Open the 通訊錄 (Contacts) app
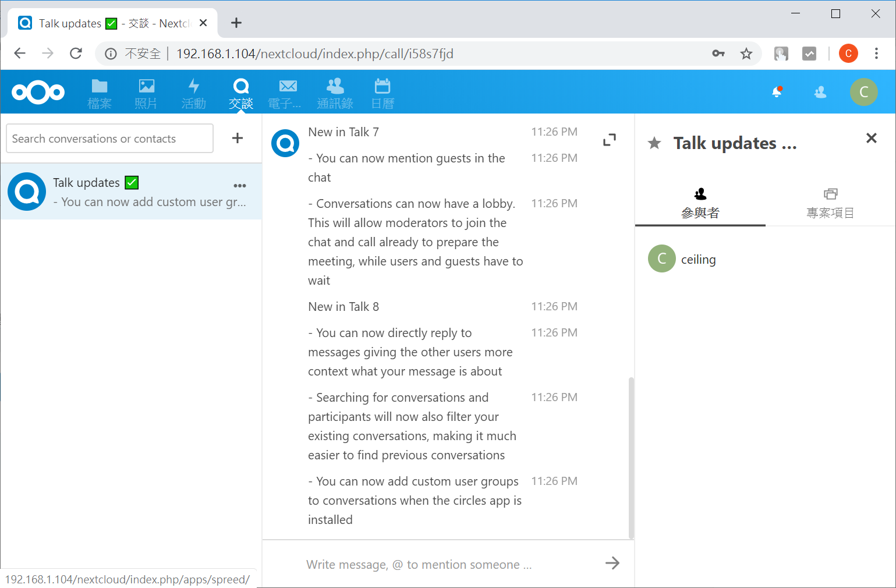Image resolution: width=896 pixels, height=588 pixels. pos(335,92)
